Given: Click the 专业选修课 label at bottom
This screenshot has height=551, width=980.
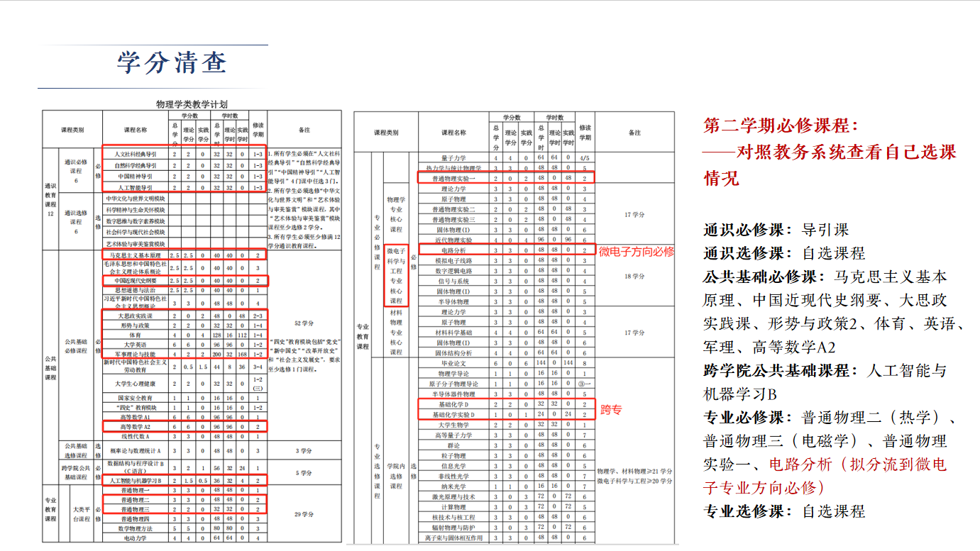Looking at the screenshot, I should pyautogui.click(x=748, y=511).
